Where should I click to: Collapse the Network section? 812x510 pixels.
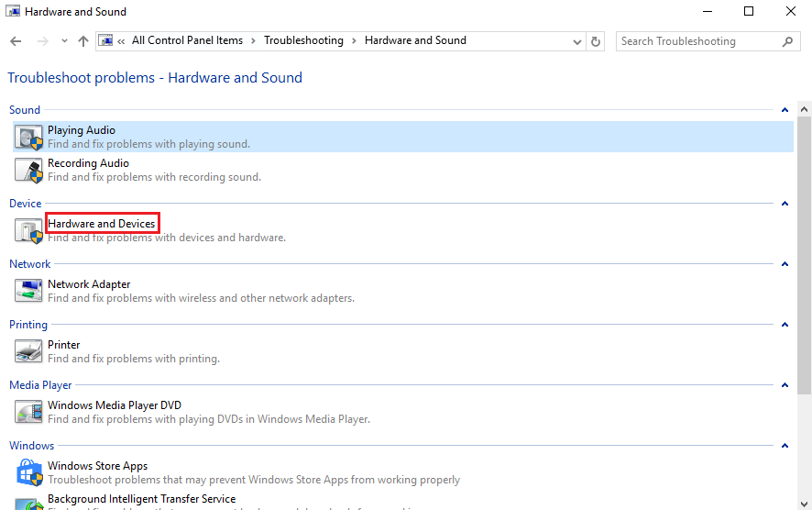(785, 264)
